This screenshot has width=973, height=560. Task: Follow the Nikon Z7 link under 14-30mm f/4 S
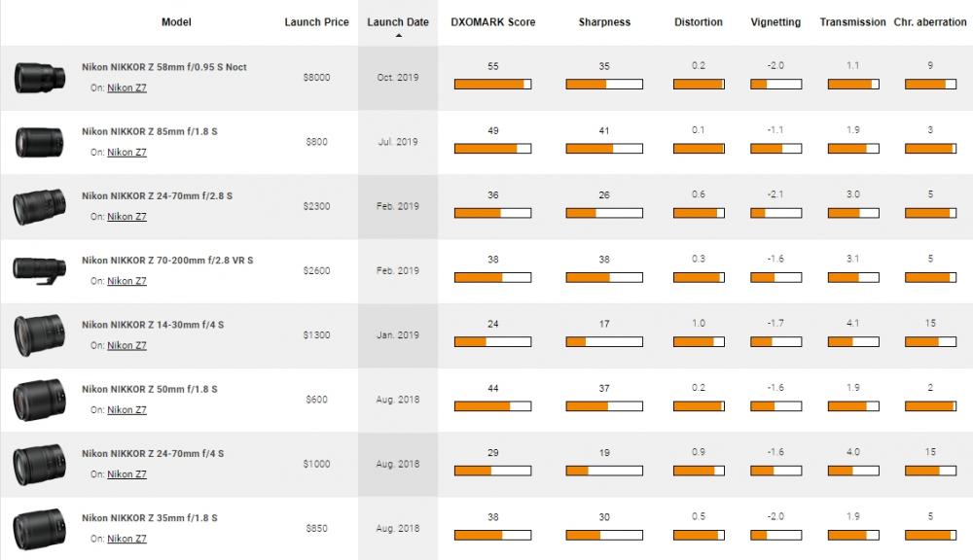coord(126,346)
